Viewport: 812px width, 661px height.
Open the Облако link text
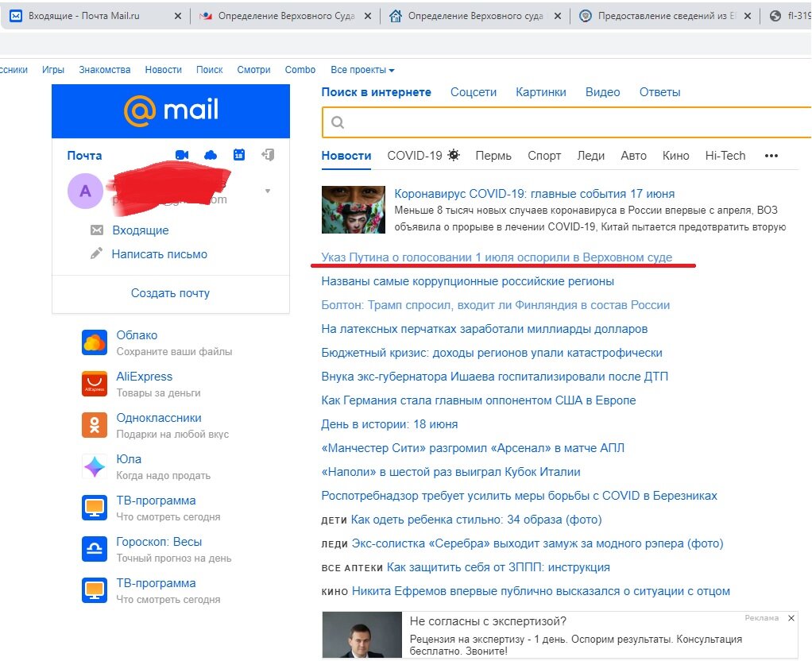click(137, 335)
